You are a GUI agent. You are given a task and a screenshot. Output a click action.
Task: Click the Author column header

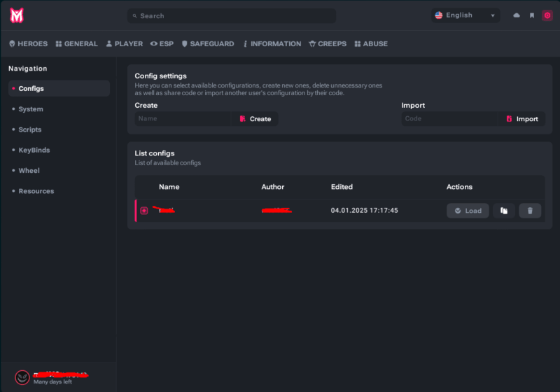[273, 187]
